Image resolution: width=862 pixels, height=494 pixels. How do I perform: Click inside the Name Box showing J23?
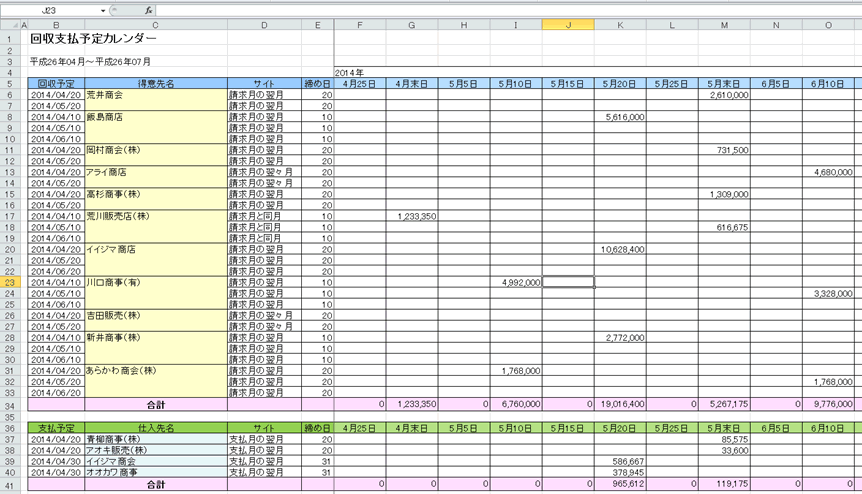(x=50, y=9)
